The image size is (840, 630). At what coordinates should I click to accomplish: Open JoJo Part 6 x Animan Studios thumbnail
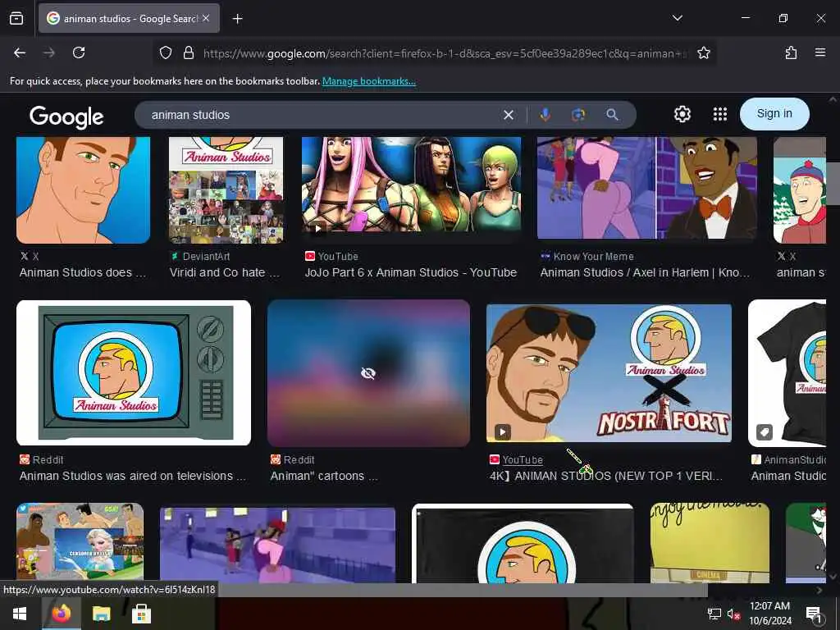pyautogui.click(x=411, y=186)
